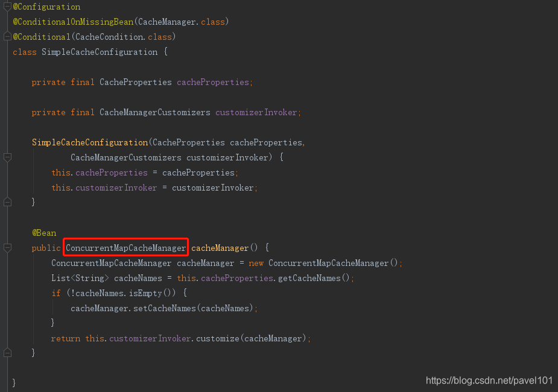This screenshot has width=558, height=392.
Task: Click the cacheProperties field name in the private final declaration
Action: point(213,82)
